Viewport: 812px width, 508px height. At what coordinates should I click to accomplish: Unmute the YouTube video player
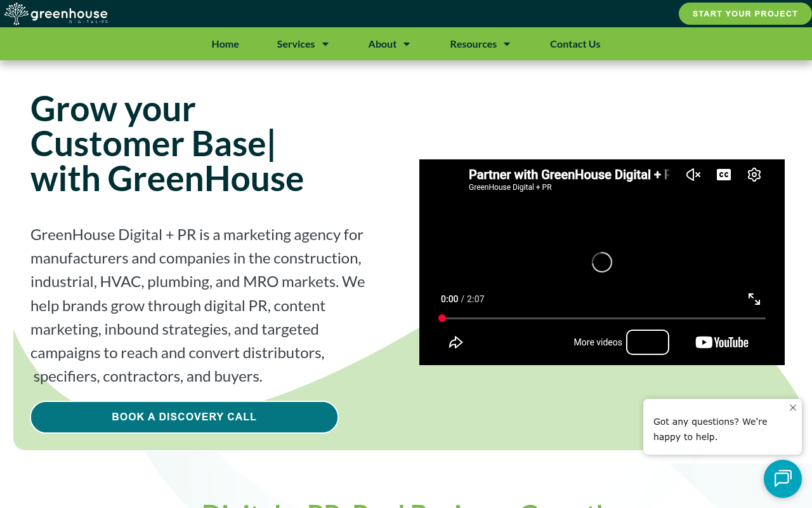pos(693,175)
